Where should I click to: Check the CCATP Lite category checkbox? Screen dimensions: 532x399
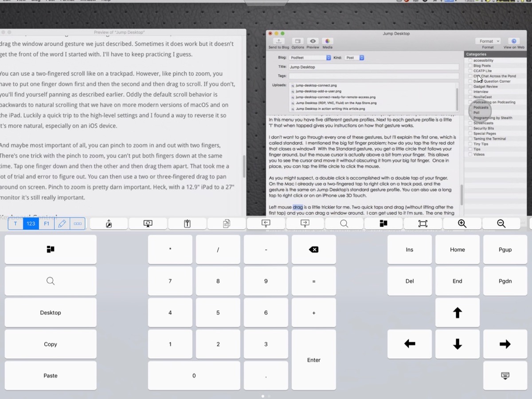470,71
